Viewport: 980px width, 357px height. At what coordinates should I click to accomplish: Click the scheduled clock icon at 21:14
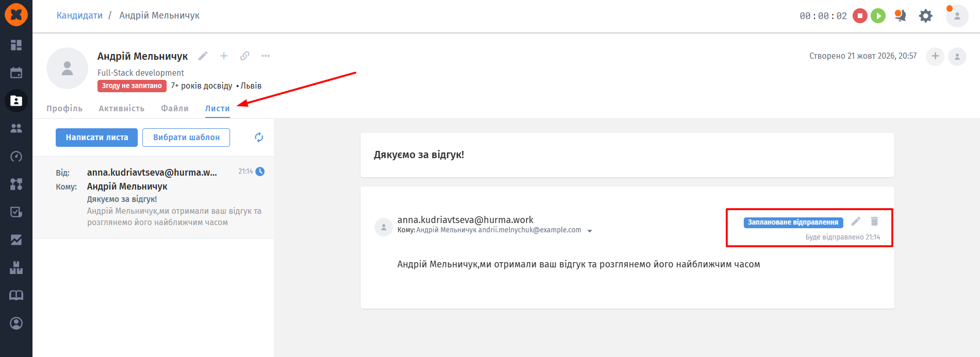click(x=260, y=172)
